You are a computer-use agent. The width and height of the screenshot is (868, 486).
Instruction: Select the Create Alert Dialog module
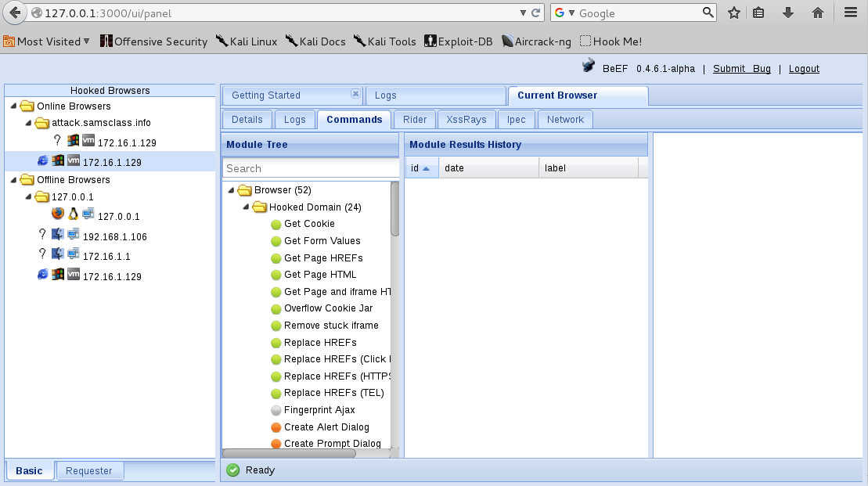326,427
